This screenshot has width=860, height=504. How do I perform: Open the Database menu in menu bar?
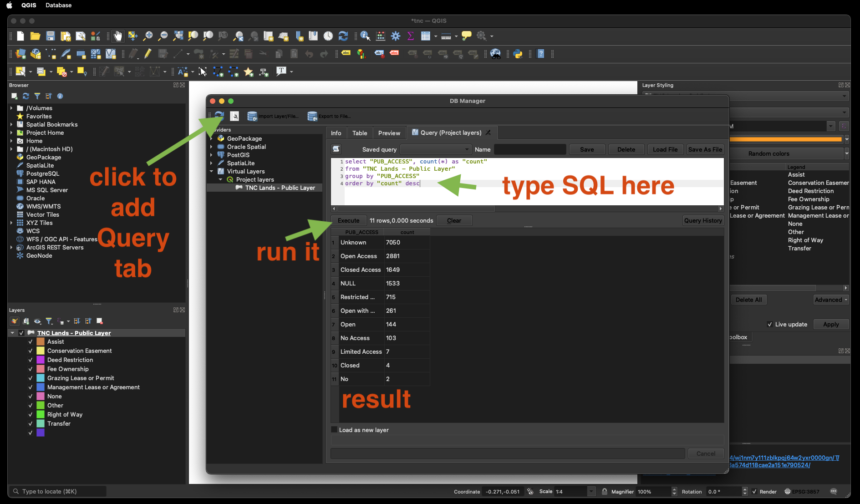coord(58,5)
